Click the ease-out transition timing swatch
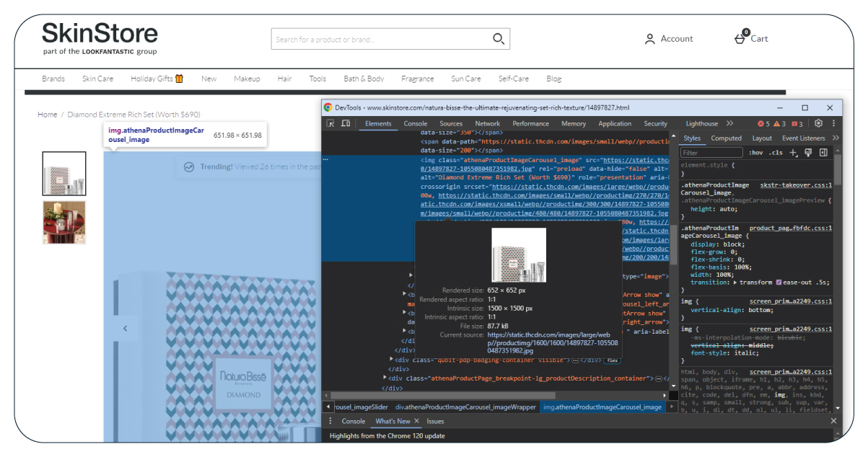The width and height of the screenshot is (868, 457). pos(779,282)
